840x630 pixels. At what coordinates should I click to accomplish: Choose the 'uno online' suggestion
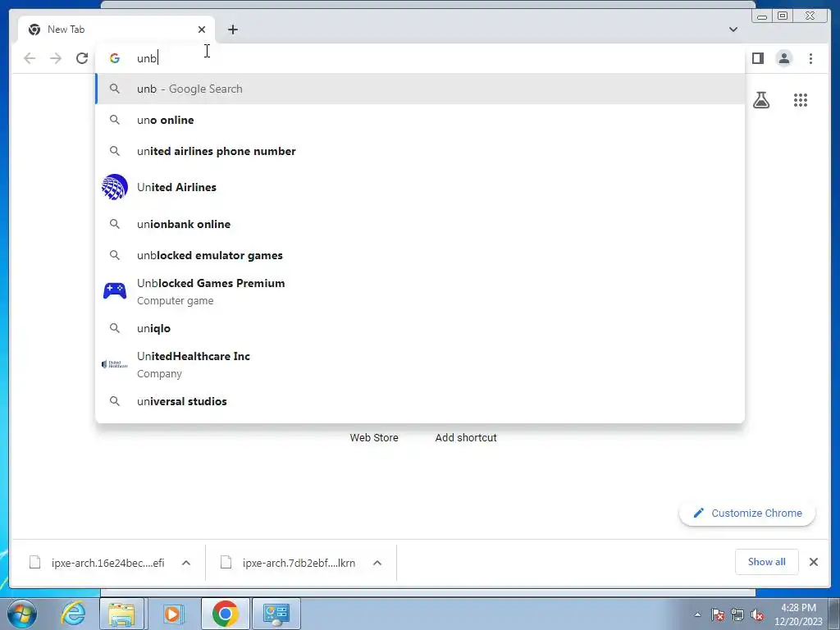(420, 120)
